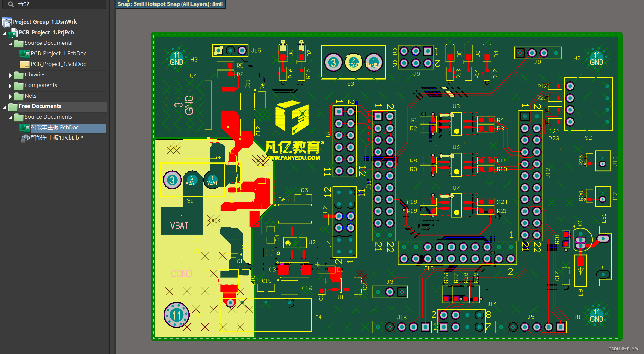Screen dimensions: 644x354
Task: Click the Project Group workspace icon
Action: coord(7,22)
